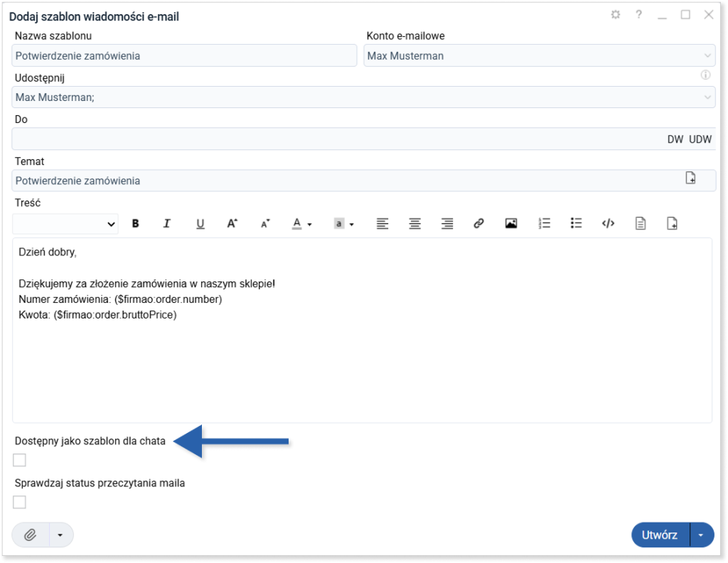Expand the Udostępnij dropdown list

point(707,97)
